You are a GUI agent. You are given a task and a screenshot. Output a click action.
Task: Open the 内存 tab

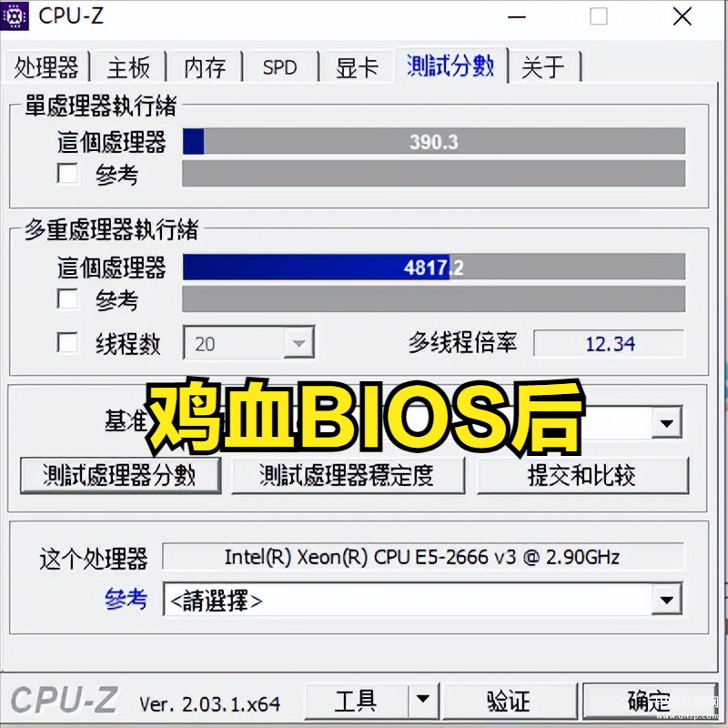[x=204, y=66]
